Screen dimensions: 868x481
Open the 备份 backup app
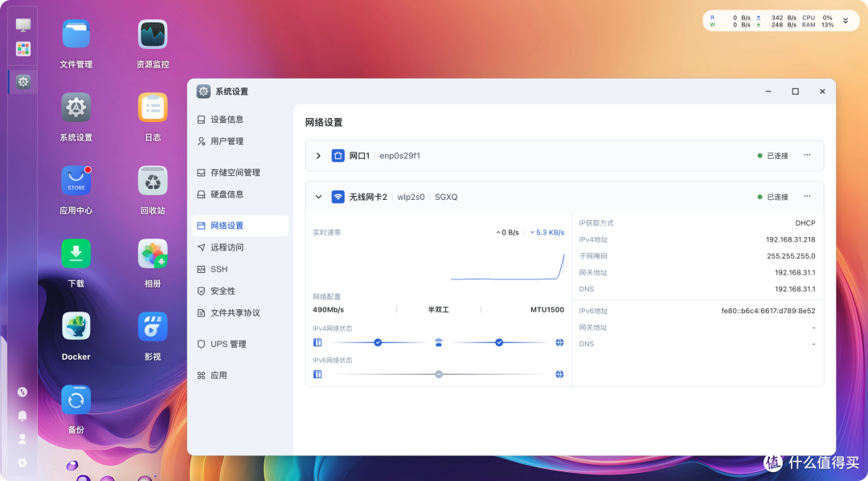[76, 400]
